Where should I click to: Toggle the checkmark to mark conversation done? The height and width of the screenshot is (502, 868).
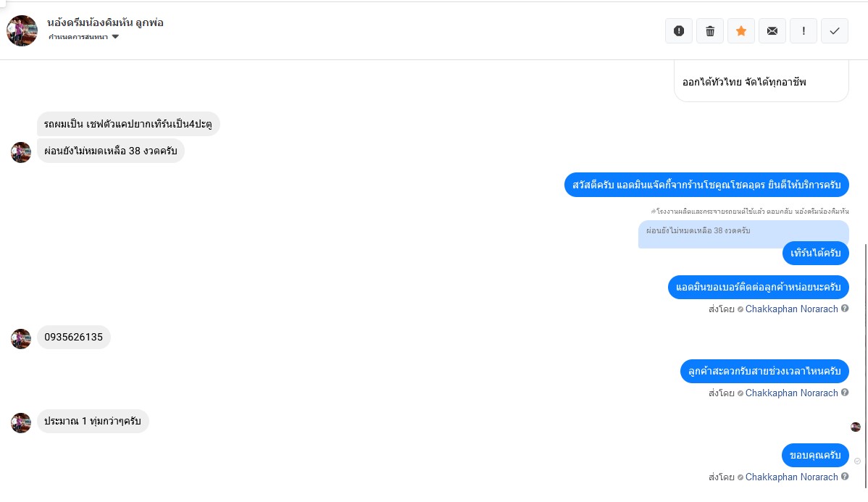(x=835, y=31)
